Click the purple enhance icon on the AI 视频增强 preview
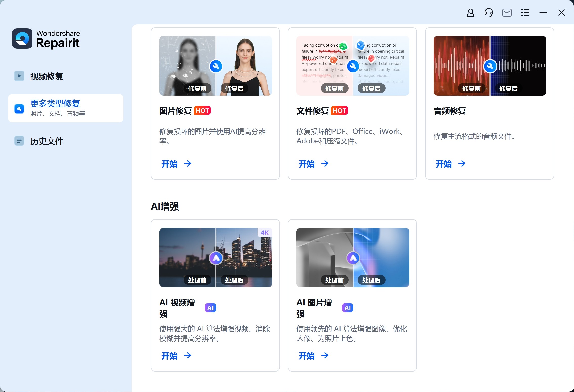 (x=216, y=258)
